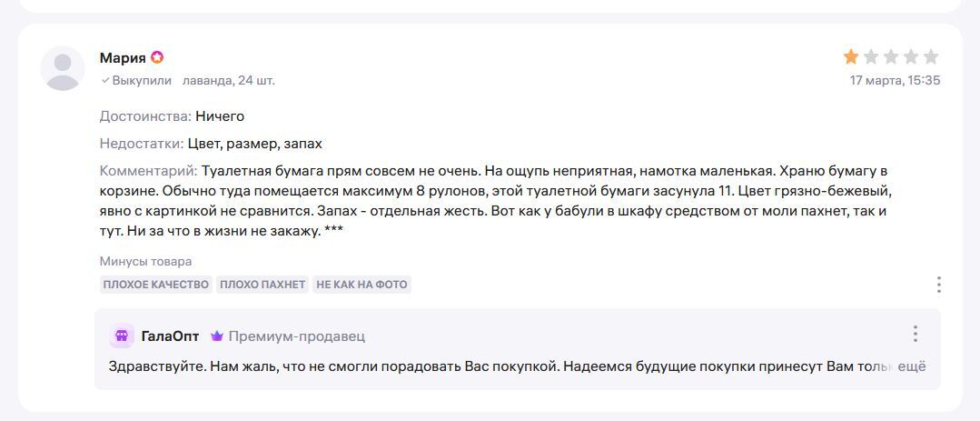The height and width of the screenshot is (421, 980).
Task: Click the ПЛОХОЕ КАЧЕСТВО tag
Action: [156, 285]
